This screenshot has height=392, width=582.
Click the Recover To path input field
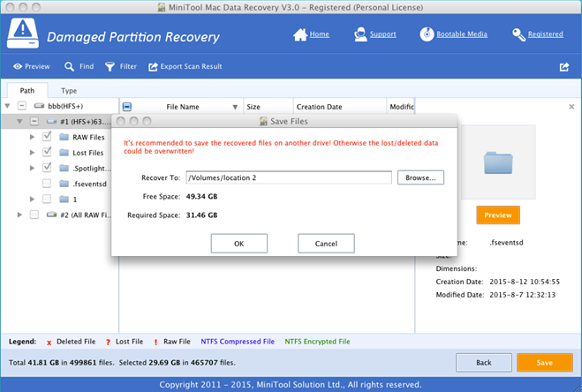tap(289, 177)
